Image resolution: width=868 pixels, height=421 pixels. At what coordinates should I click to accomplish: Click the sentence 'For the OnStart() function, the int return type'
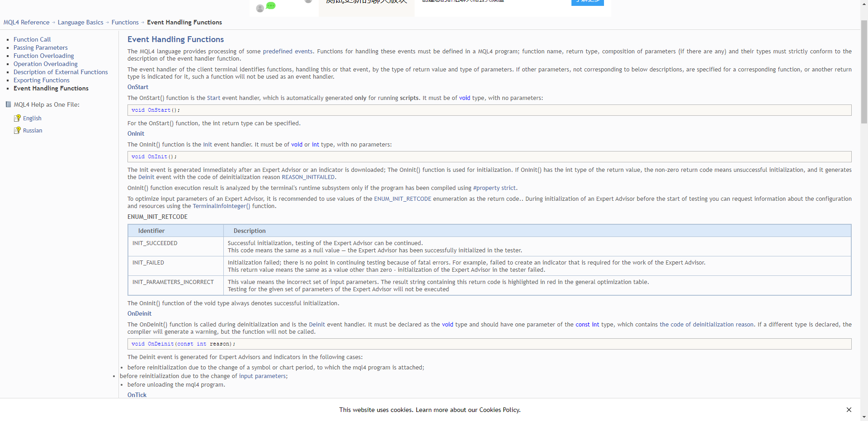[214, 123]
